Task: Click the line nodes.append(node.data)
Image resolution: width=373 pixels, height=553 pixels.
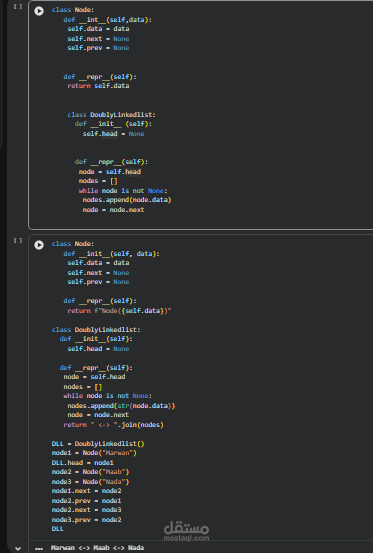Action: tap(127, 200)
